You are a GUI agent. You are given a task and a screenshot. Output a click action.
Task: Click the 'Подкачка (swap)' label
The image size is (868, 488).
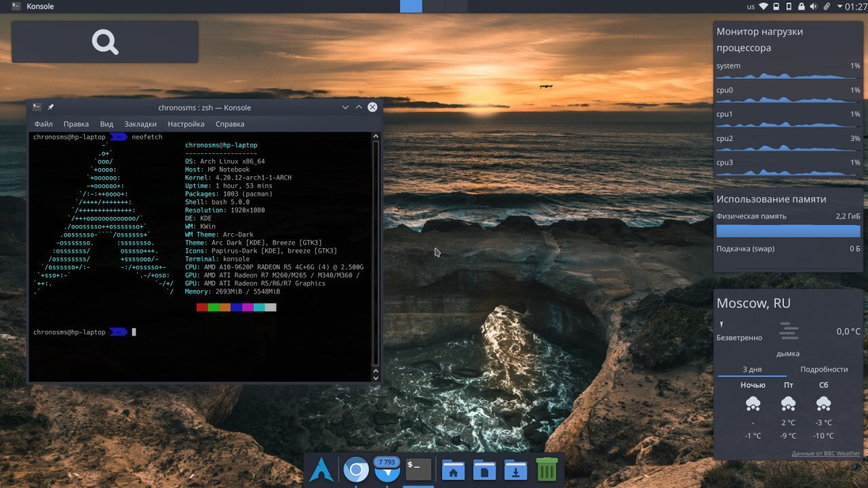coord(745,249)
